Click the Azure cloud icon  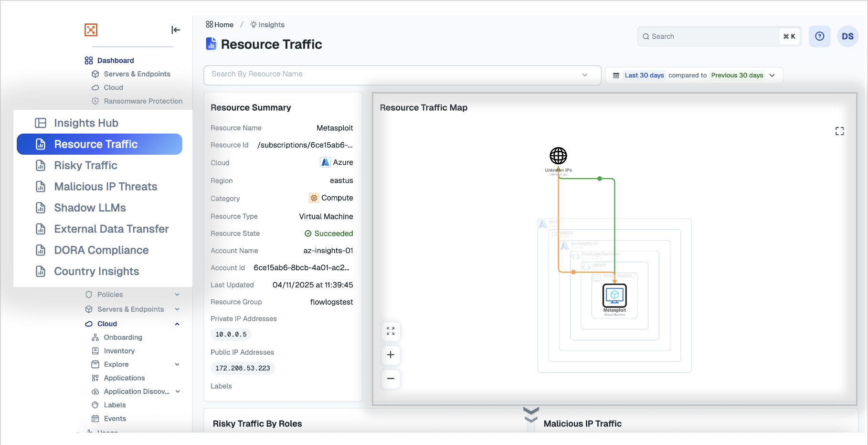pos(325,162)
